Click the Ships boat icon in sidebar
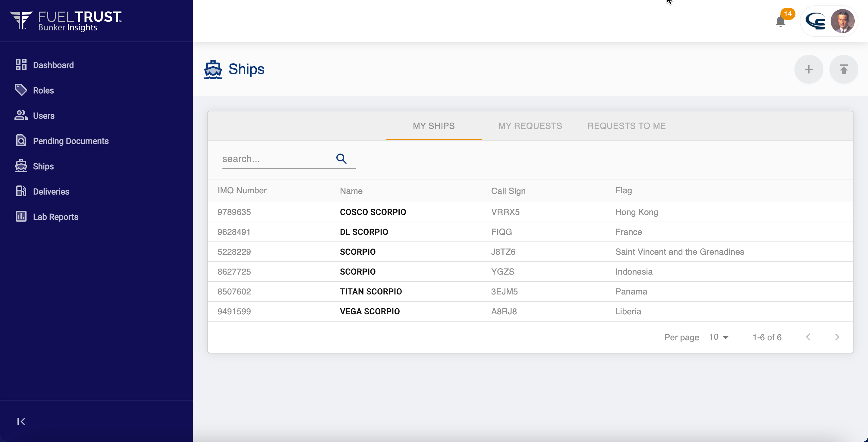Image resolution: width=868 pixels, height=442 pixels. [x=21, y=166]
